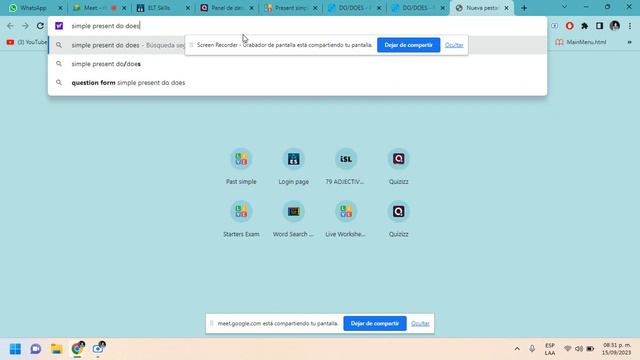Click the Yahoo search engine icon in address bar

click(x=59, y=26)
